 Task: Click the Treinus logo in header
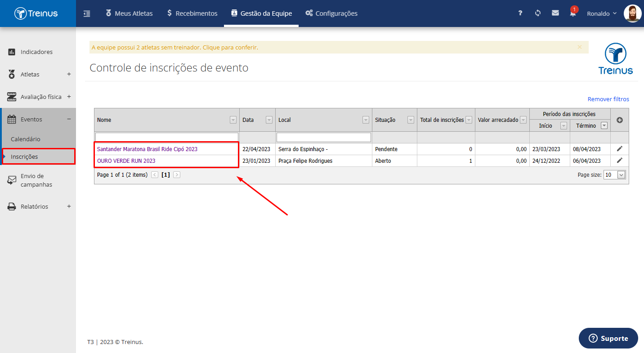(x=36, y=13)
